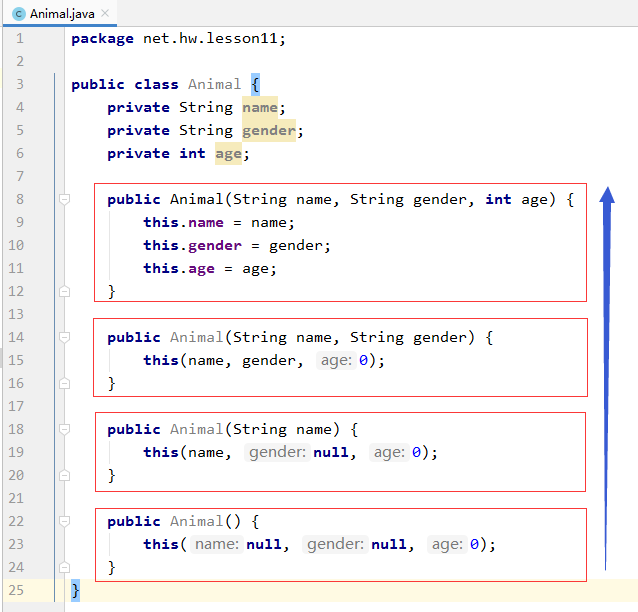Screen dimensions: 638x612
Task: Click the age: parameter hint on line 15
Action: click(336, 360)
